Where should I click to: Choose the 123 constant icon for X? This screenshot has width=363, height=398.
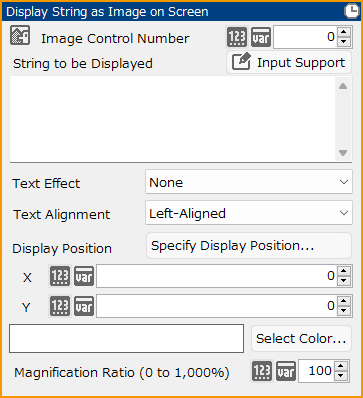60,276
